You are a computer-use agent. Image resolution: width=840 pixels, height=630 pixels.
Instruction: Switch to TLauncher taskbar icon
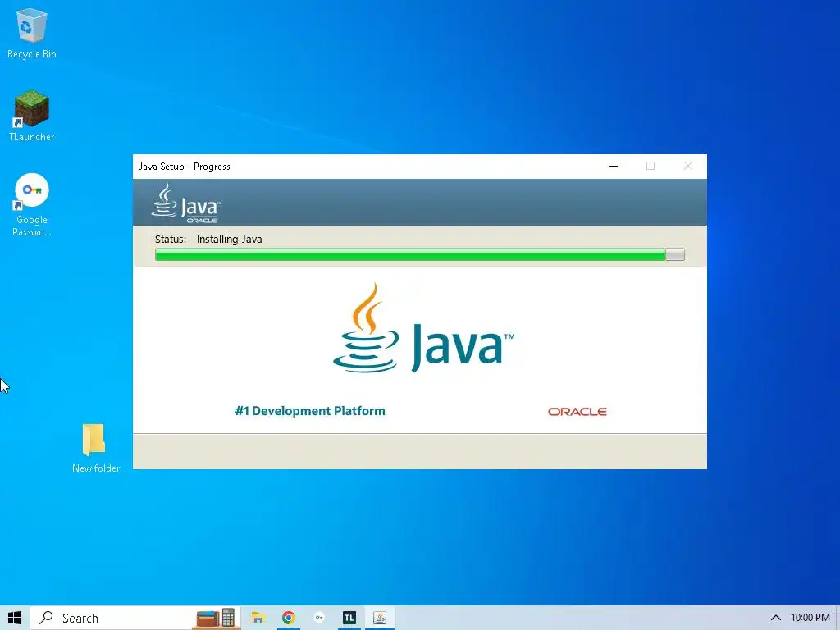pyautogui.click(x=349, y=618)
